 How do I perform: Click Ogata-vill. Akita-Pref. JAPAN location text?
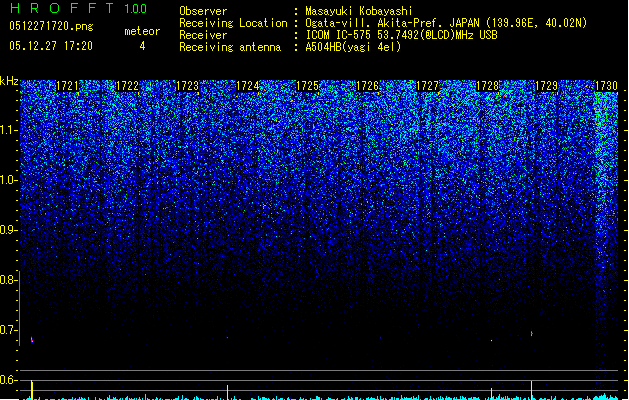coord(446,23)
